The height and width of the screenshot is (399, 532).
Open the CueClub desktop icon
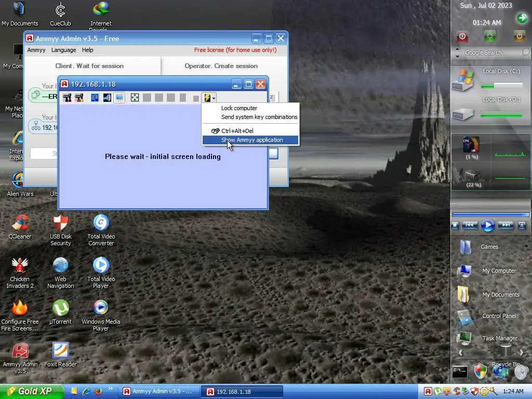[60, 14]
